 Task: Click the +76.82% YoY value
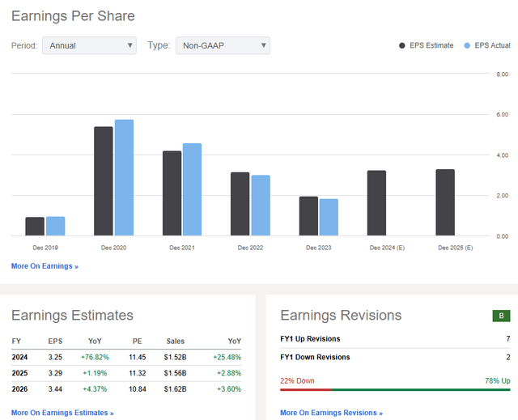tap(95, 357)
